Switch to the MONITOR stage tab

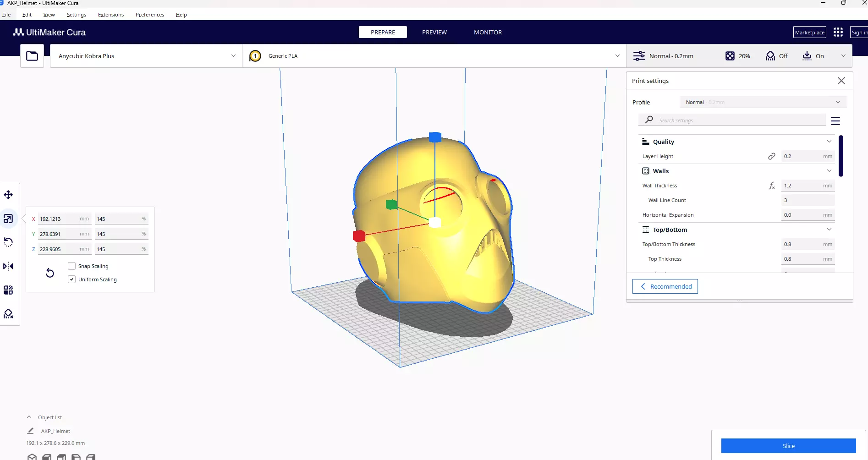tap(488, 32)
